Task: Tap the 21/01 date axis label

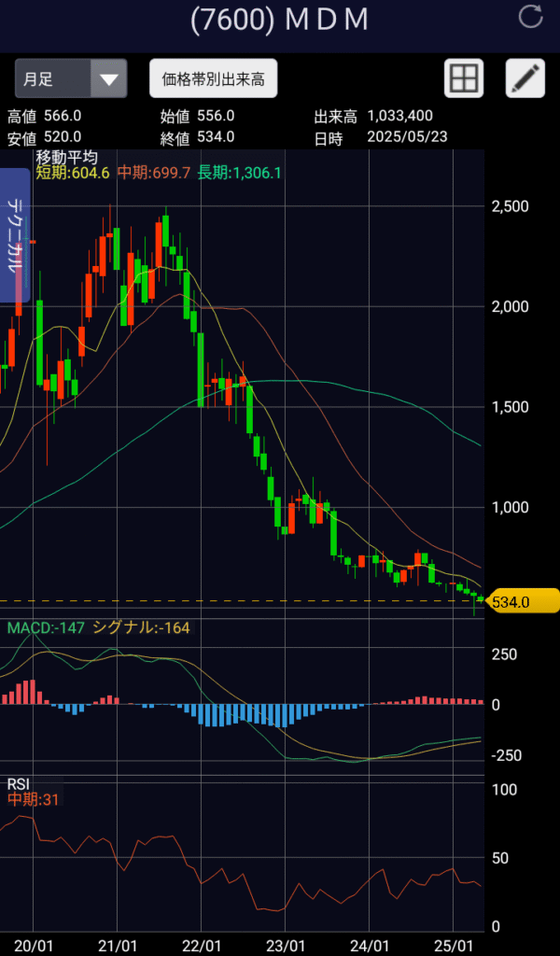Action: tap(117, 945)
